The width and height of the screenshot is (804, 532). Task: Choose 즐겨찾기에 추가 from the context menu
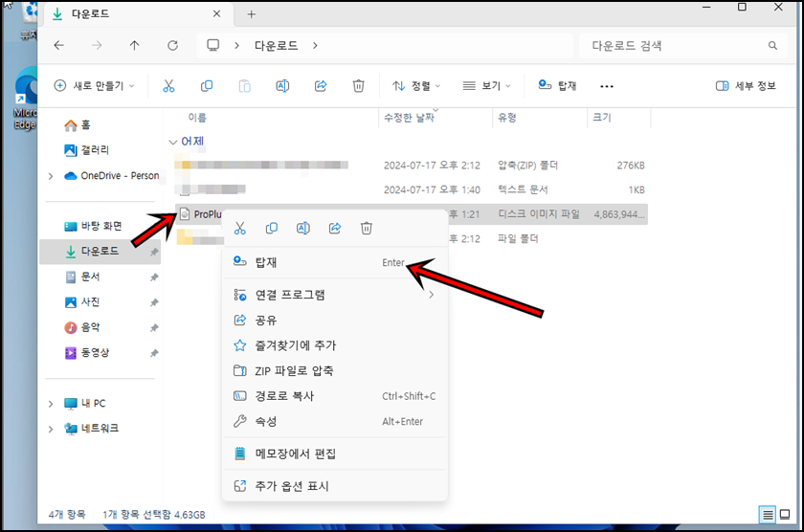[335, 345]
